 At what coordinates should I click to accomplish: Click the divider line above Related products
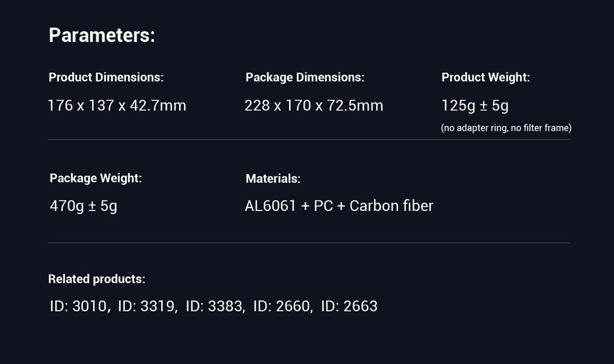point(309,243)
